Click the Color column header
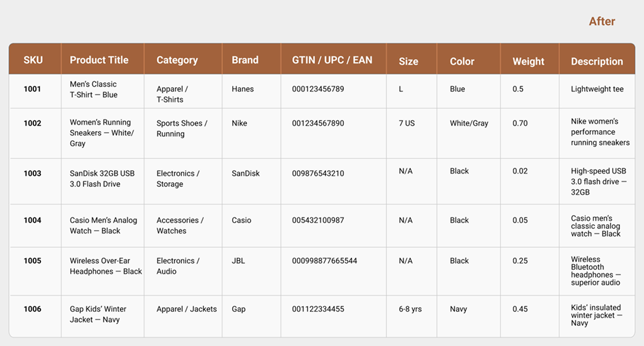Screen dimensions: 644x346 point(462,61)
